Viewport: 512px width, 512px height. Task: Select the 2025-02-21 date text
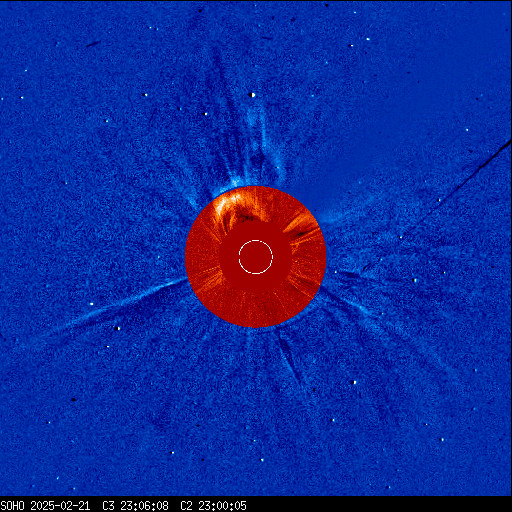pos(60,506)
